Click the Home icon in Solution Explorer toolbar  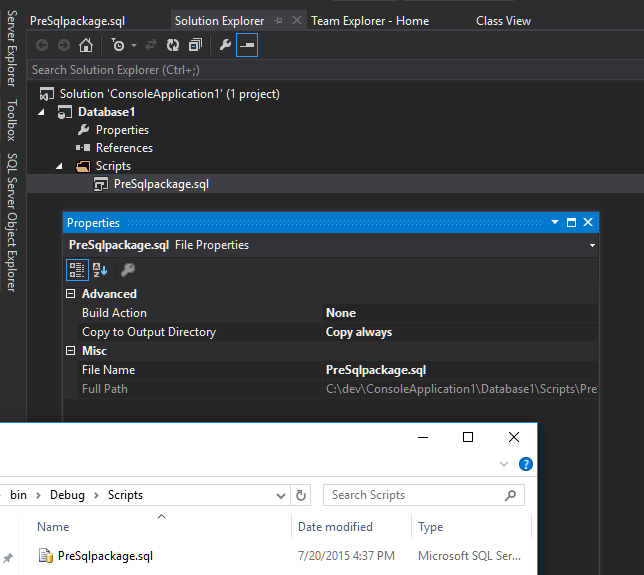86,45
